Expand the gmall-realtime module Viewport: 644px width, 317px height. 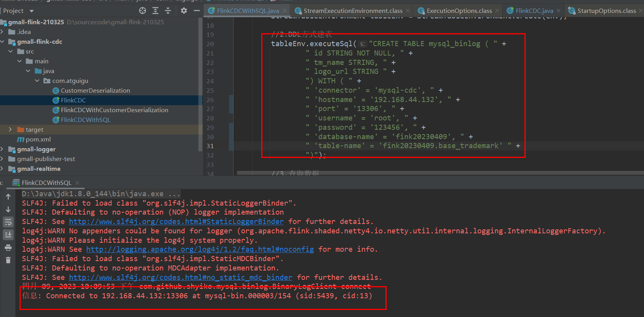click(2, 168)
